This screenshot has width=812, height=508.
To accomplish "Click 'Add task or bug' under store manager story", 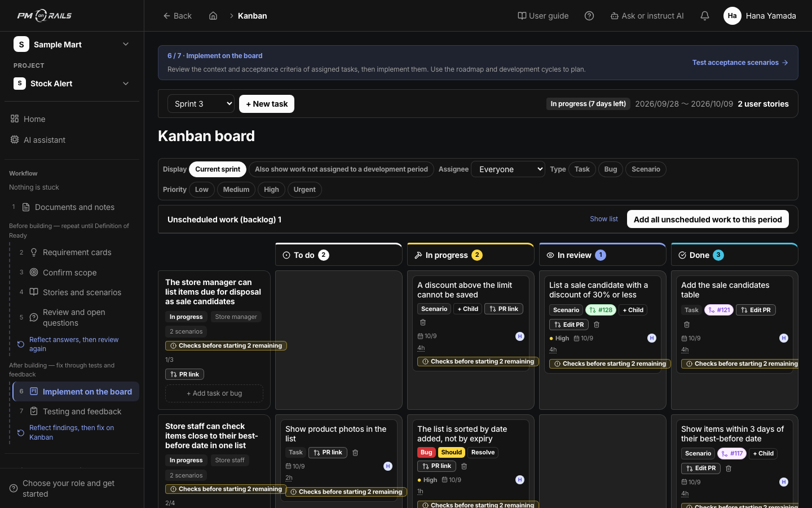I will pos(214,393).
